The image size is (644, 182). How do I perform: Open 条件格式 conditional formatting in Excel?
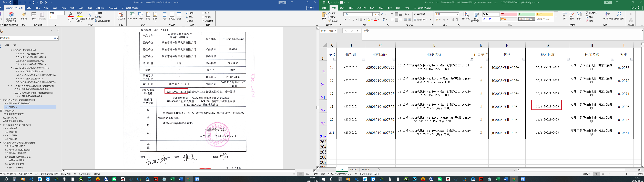[466, 17]
